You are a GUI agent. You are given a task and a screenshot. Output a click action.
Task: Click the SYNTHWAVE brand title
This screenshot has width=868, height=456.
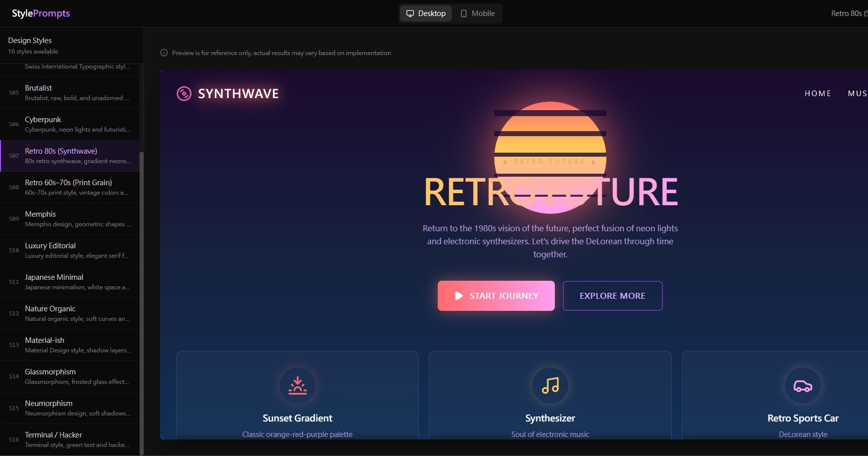click(x=238, y=94)
